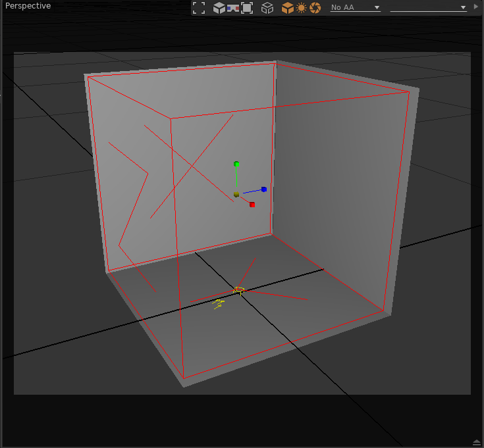Click the orange sun lighting icon
The image size is (484, 448).
(301, 8)
